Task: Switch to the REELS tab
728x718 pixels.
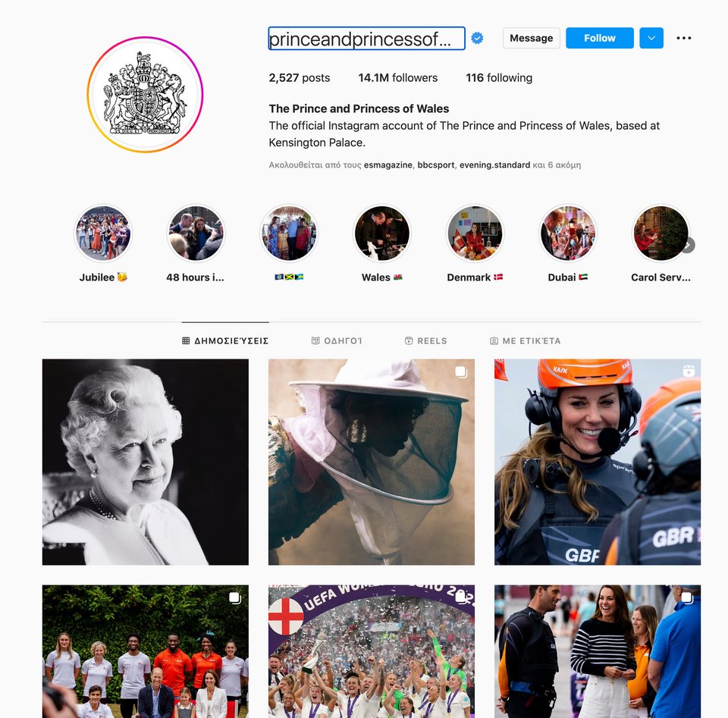Action: 425,340
